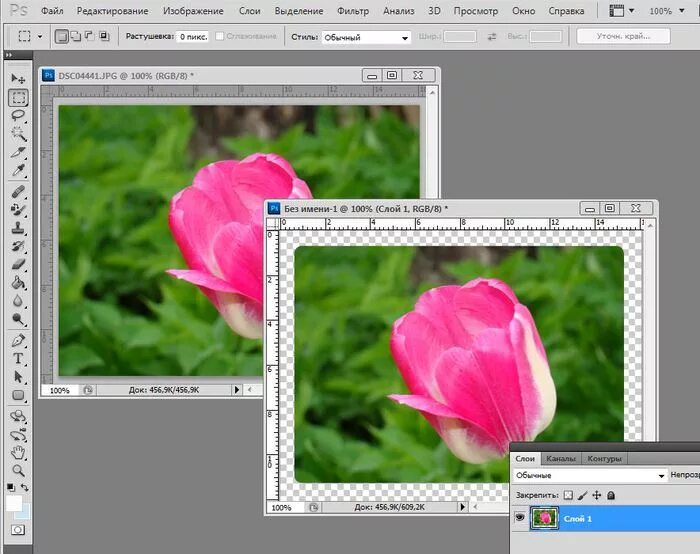Select the 3D Rotate tool
The width and height of the screenshot is (700, 554).
[x=18, y=417]
